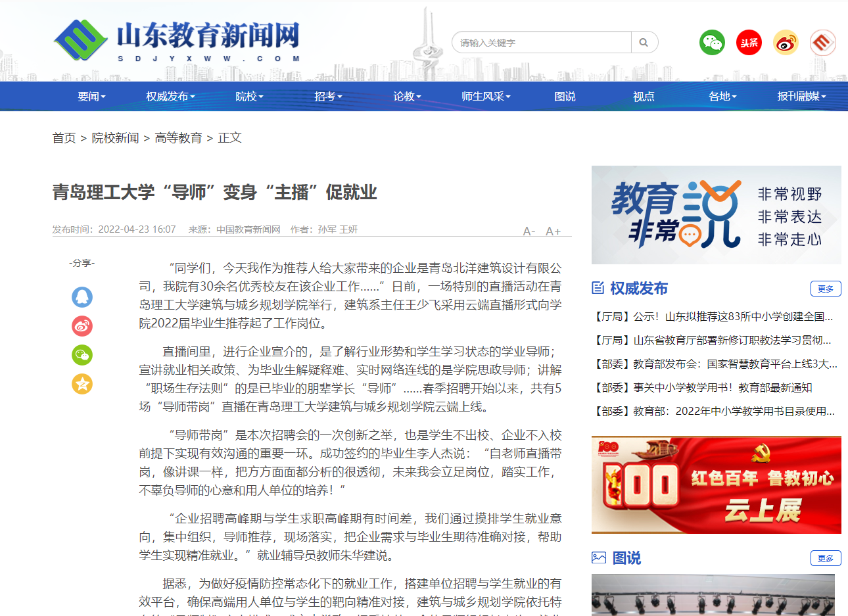Increase font size with A+ button
Screen dimensions: 848x616
[553, 231]
